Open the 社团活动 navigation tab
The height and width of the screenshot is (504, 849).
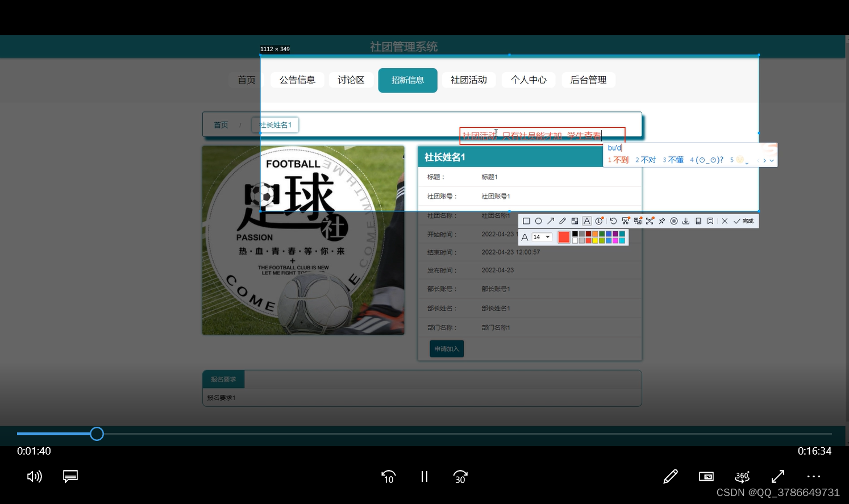pos(469,80)
